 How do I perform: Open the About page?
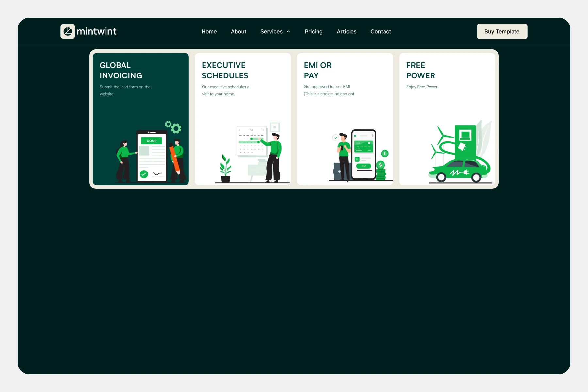(x=238, y=32)
